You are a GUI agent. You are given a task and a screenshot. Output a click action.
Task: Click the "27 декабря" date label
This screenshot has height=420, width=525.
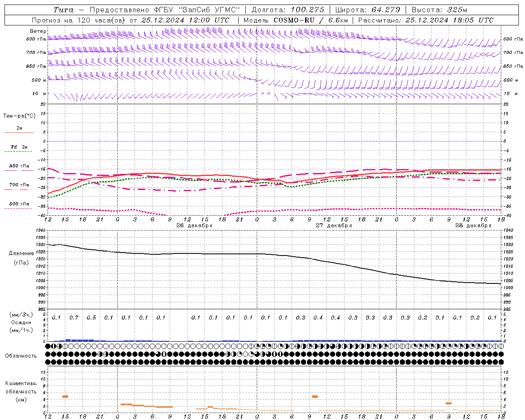[x=333, y=226]
